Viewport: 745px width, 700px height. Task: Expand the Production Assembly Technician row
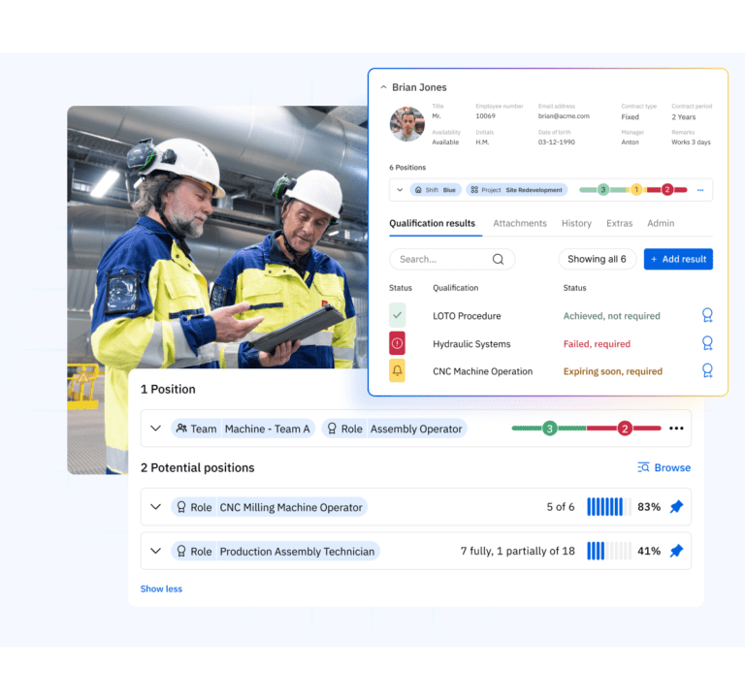coord(155,551)
